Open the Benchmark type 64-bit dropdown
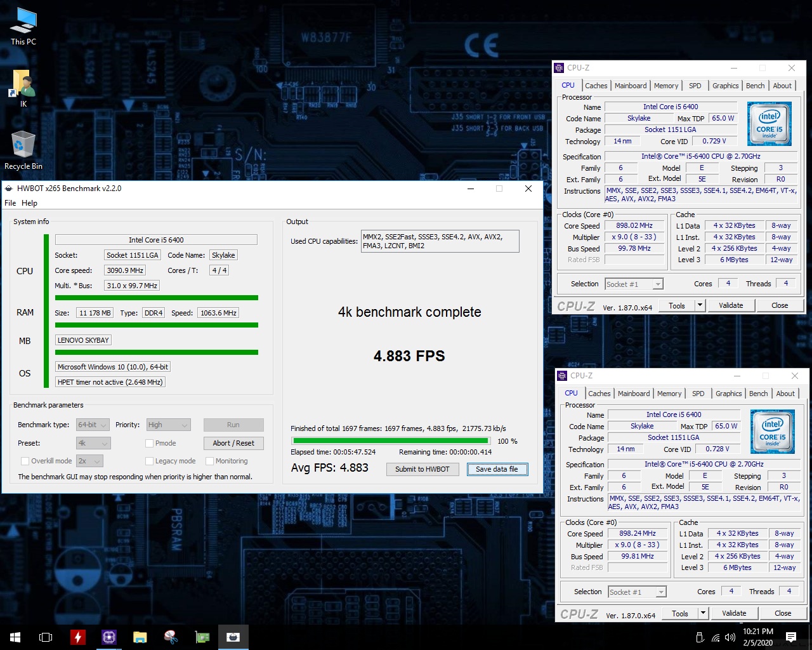 point(93,425)
